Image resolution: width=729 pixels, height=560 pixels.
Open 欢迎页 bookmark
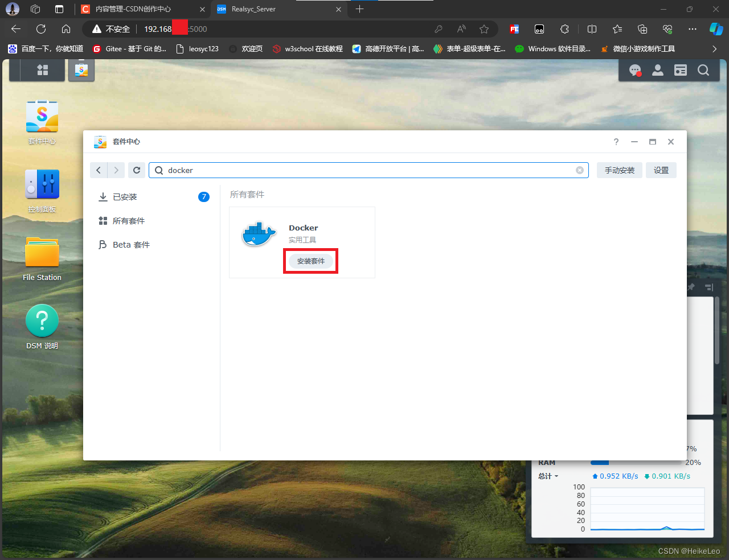click(x=246, y=49)
